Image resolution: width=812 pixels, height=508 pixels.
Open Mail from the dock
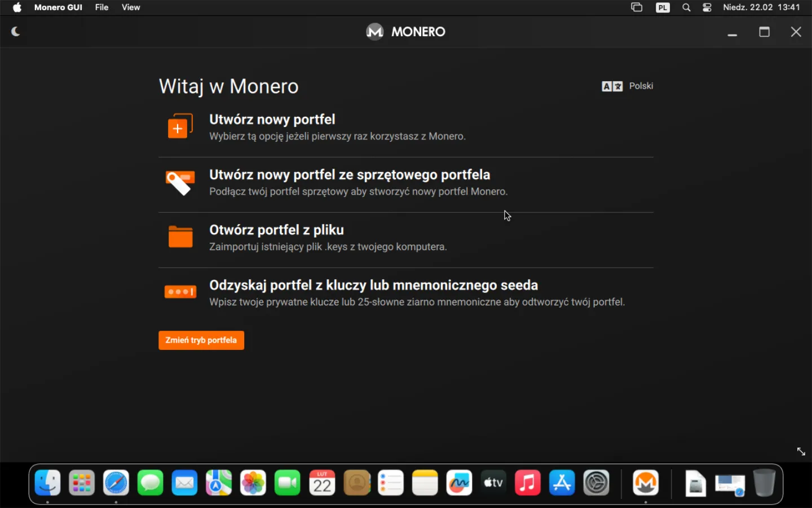184,483
